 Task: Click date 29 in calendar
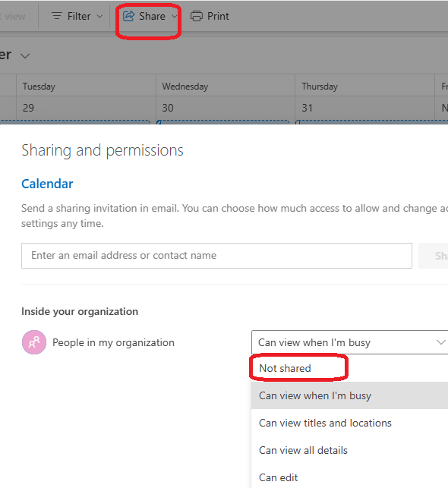pos(28,108)
